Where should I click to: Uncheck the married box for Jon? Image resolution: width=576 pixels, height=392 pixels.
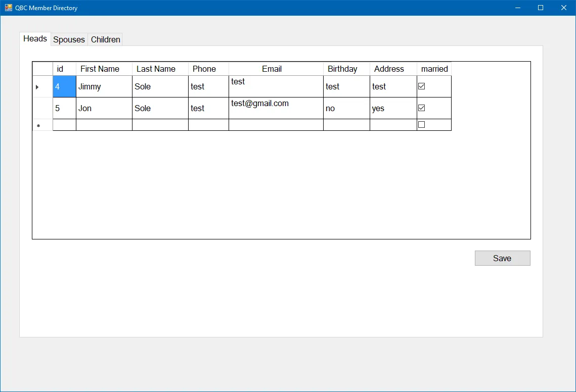[421, 108]
